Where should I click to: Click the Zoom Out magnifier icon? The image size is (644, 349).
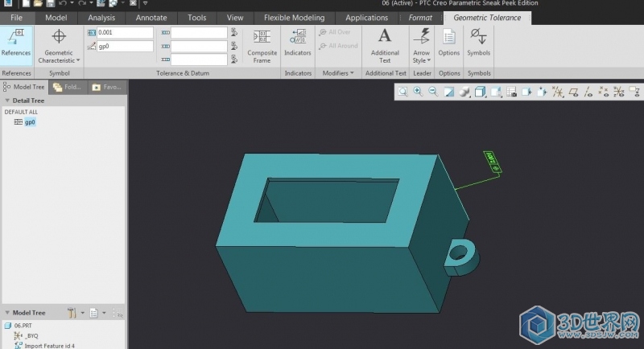[x=433, y=92]
